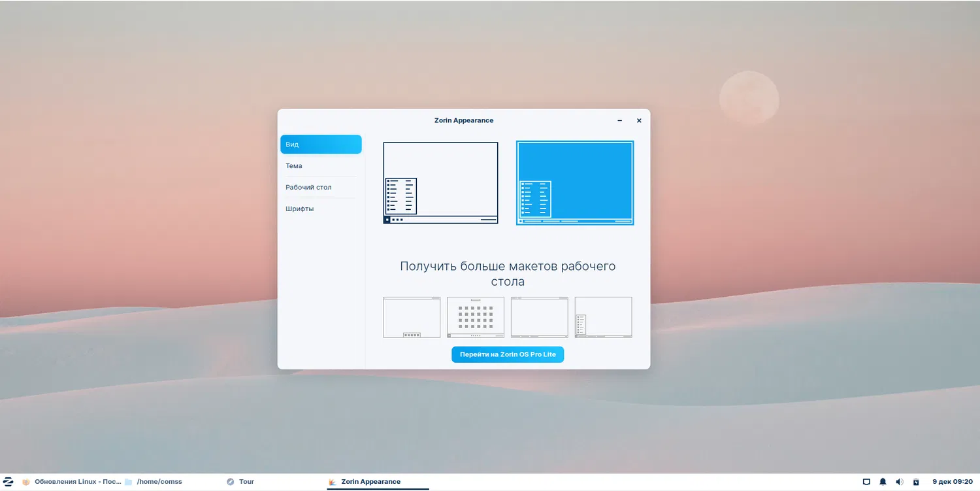Close the Zorin Appearance window
This screenshot has height=491, width=980.
(x=639, y=121)
